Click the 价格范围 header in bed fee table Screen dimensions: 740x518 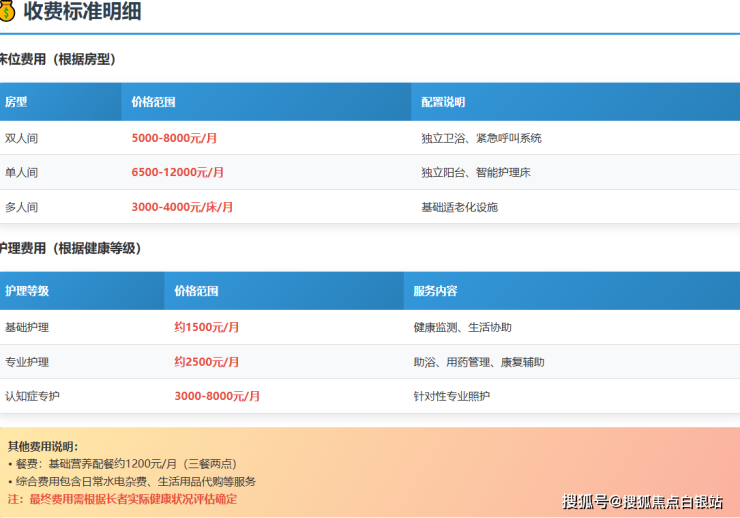pos(153,102)
